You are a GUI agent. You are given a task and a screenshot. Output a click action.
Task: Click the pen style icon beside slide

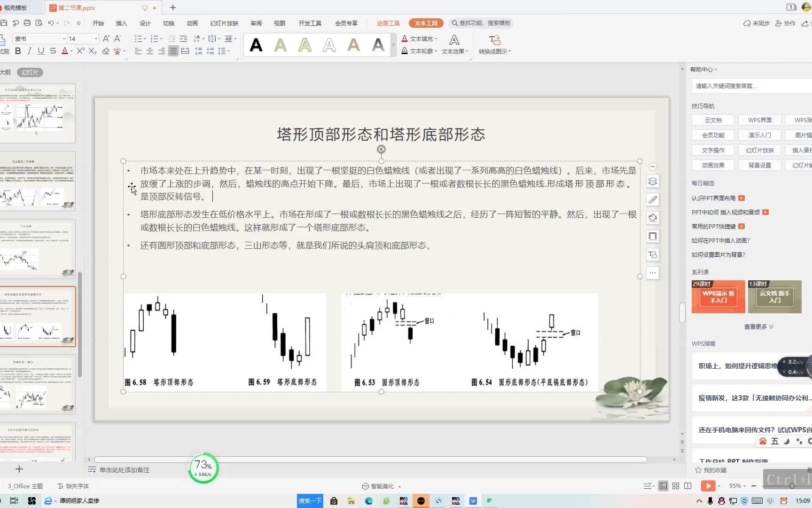click(x=653, y=199)
